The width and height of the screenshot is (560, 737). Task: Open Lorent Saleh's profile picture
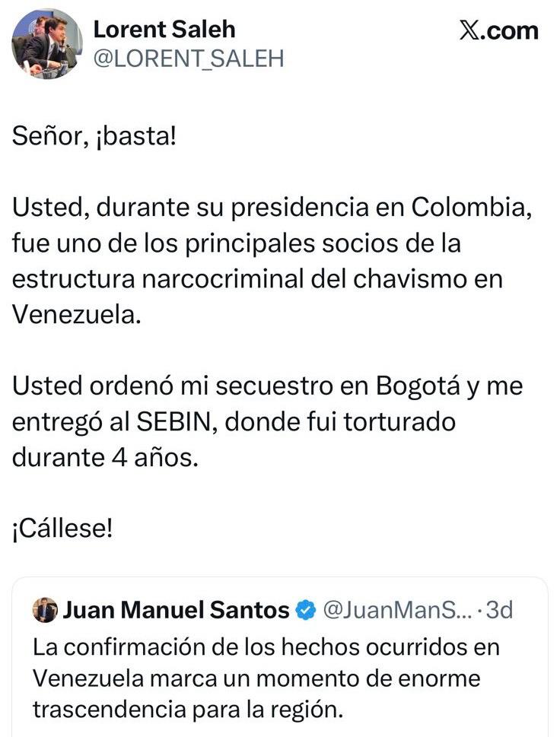pyautogui.click(x=47, y=44)
